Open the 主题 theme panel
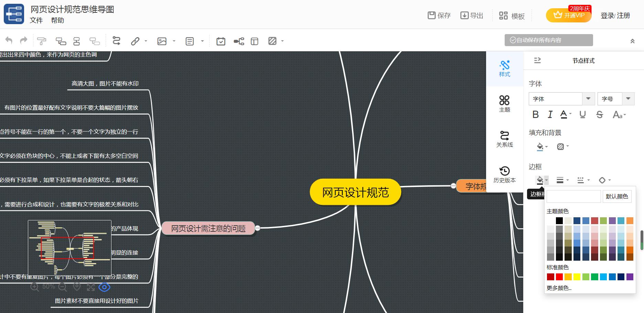This screenshot has height=313, width=644. point(504,104)
